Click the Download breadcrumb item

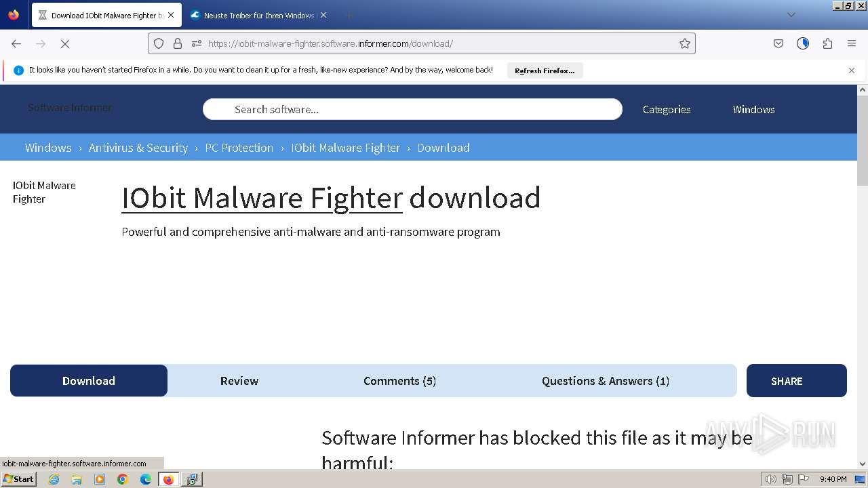443,148
